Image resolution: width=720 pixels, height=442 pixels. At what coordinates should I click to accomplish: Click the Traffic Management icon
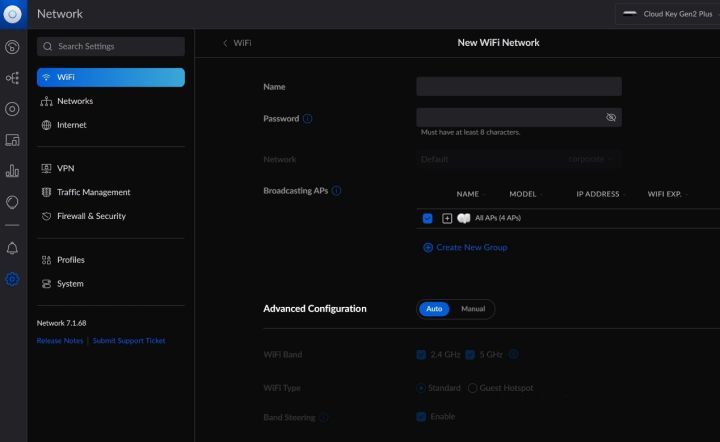(x=46, y=192)
